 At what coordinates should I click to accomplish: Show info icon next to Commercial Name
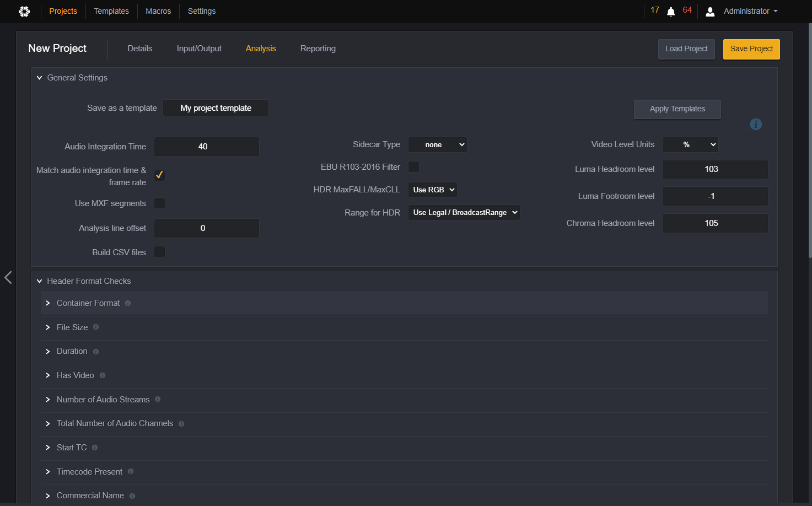pos(132,496)
